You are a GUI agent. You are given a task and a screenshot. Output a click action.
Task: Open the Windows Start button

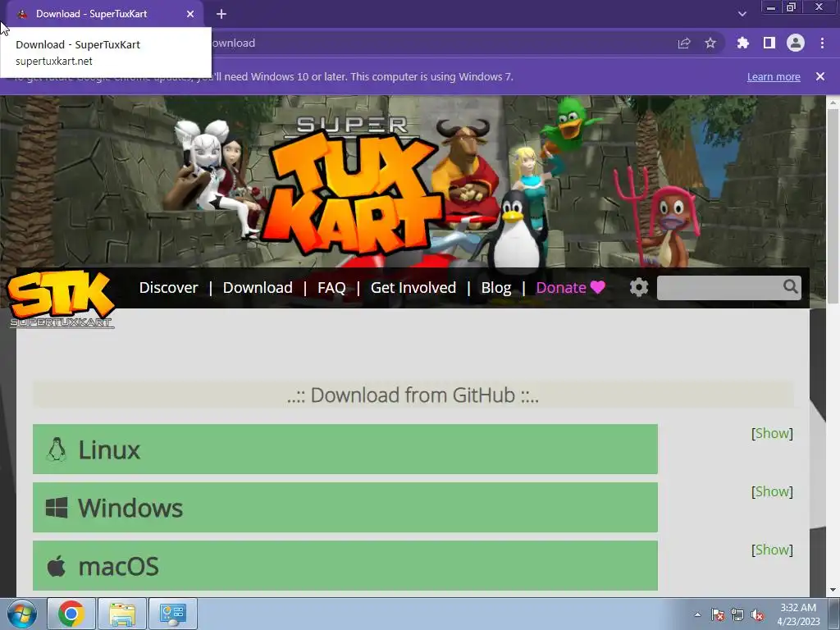click(x=22, y=614)
